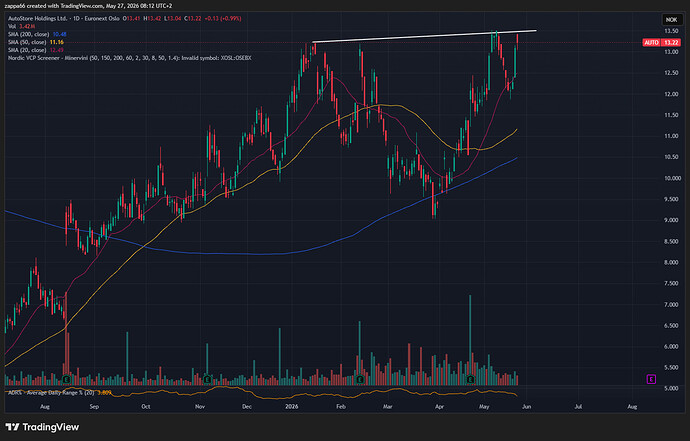Click the 2026 label on time axis
Image resolution: width=690 pixels, height=441 pixels.
tap(291, 407)
